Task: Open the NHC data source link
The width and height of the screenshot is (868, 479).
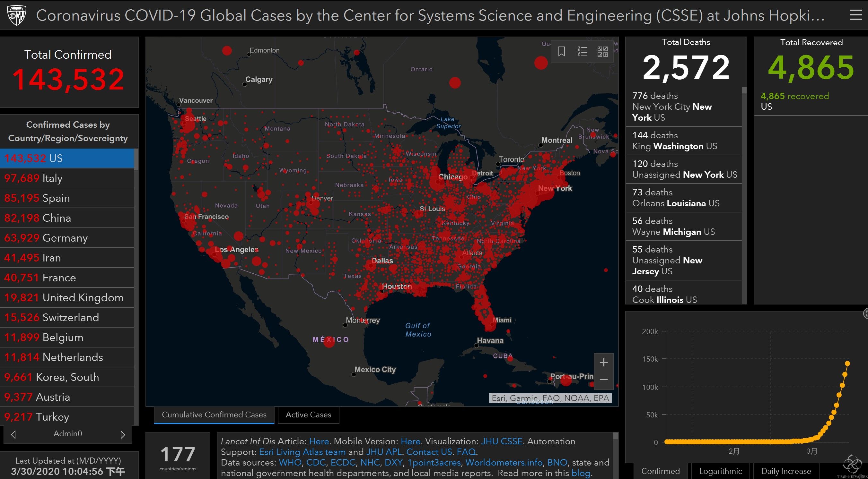Action: pyautogui.click(x=370, y=463)
